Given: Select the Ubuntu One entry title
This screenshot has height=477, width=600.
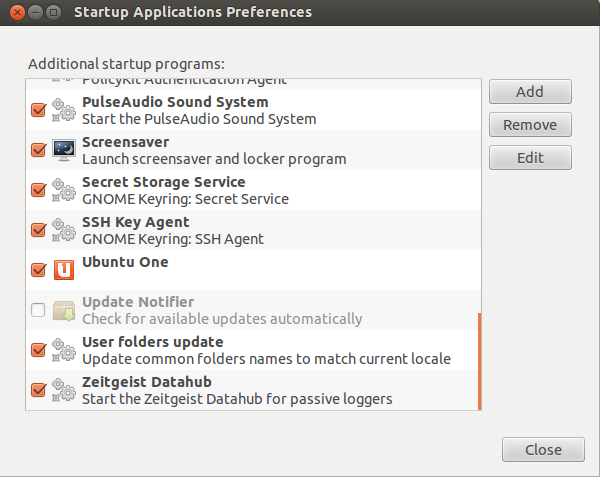Looking at the screenshot, I should pos(125,262).
